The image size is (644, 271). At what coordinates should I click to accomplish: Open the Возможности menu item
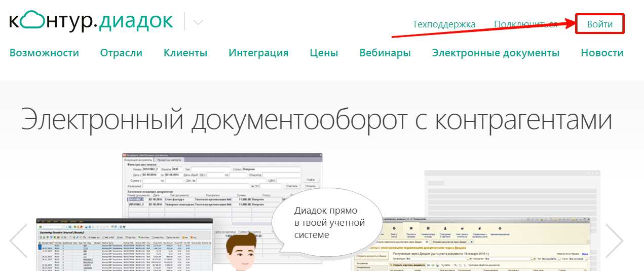[x=44, y=53]
